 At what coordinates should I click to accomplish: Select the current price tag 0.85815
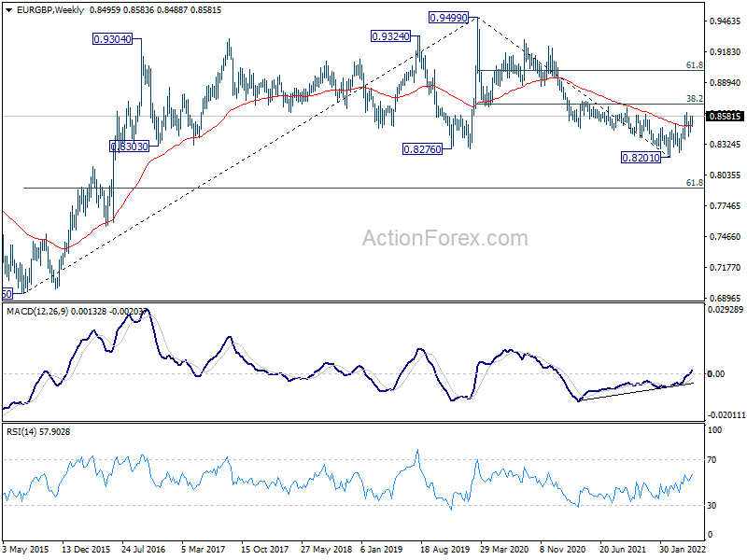point(726,116)
